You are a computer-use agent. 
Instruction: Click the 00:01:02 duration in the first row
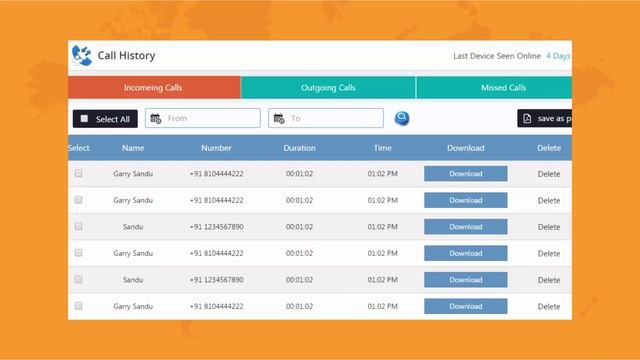[300, 173]
